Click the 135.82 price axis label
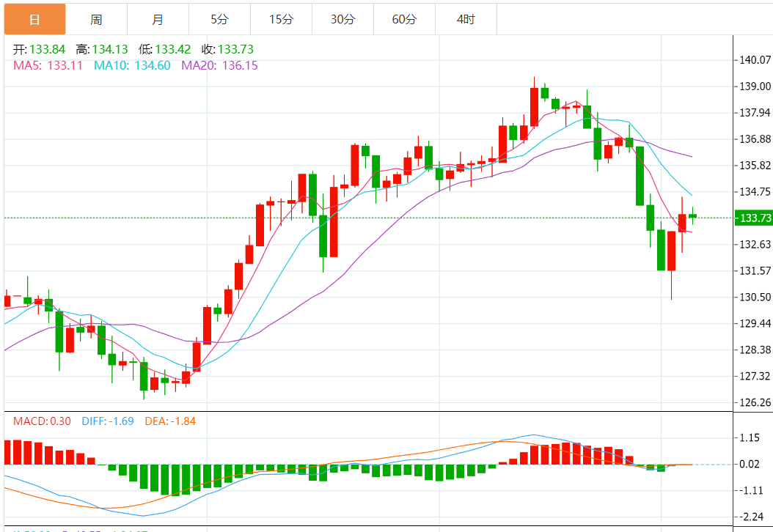The width and height of the screenshot is (773, 532). pyautogui.click(x=755, y=166)
